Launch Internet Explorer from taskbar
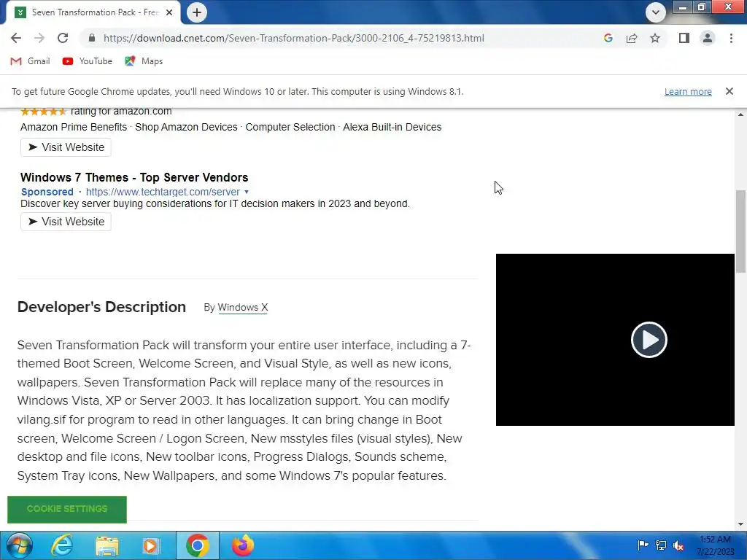 pyautogui.click(x=63, y=545)
